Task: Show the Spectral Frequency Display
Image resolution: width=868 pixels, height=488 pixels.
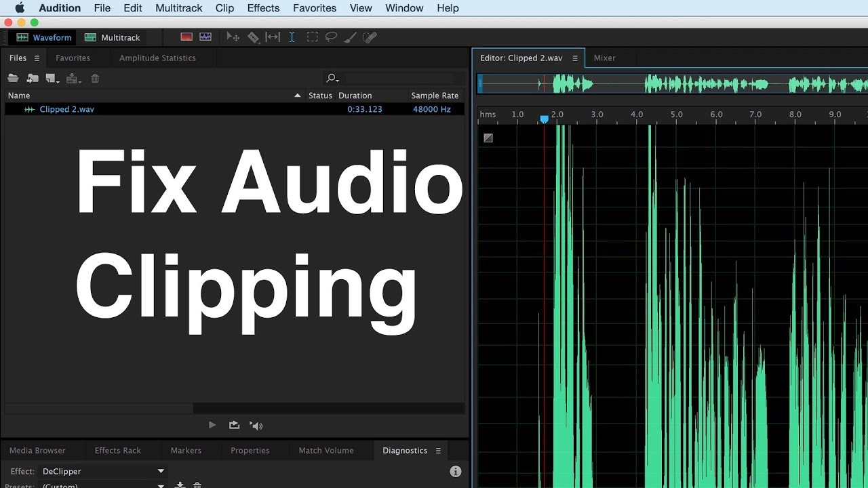Action: pyautogui.click(x=186, y=37)
